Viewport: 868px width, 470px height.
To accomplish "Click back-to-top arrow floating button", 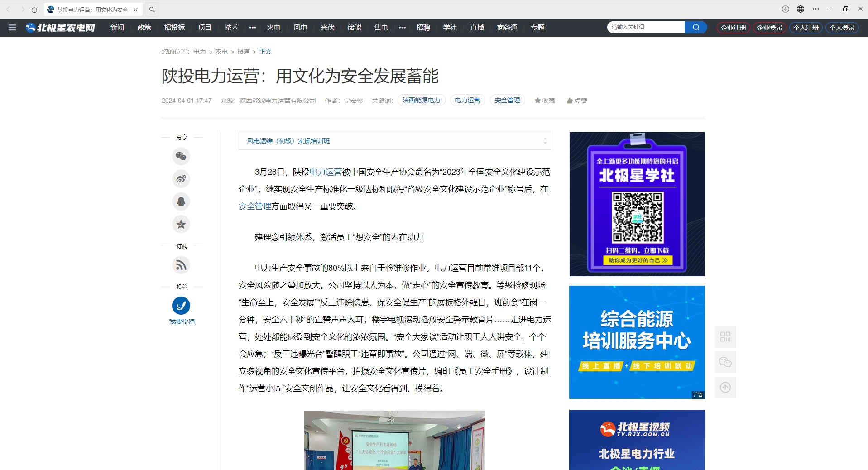I will (725, 388).
